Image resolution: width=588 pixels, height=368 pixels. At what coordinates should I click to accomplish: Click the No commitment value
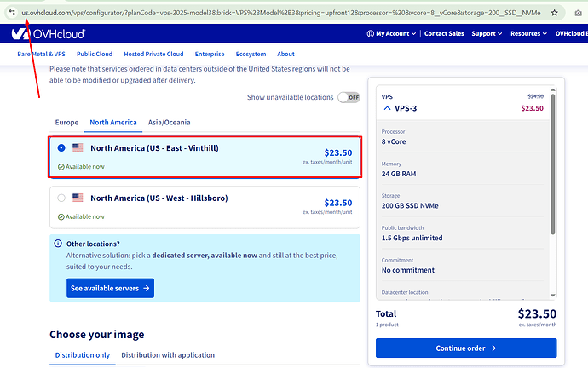point(408,270)
